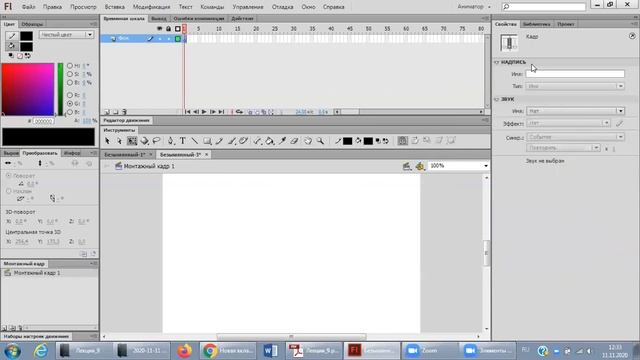Select the Поворот rotate radio button
This screenshot has height=360, width=640.
tap(9, 176)
